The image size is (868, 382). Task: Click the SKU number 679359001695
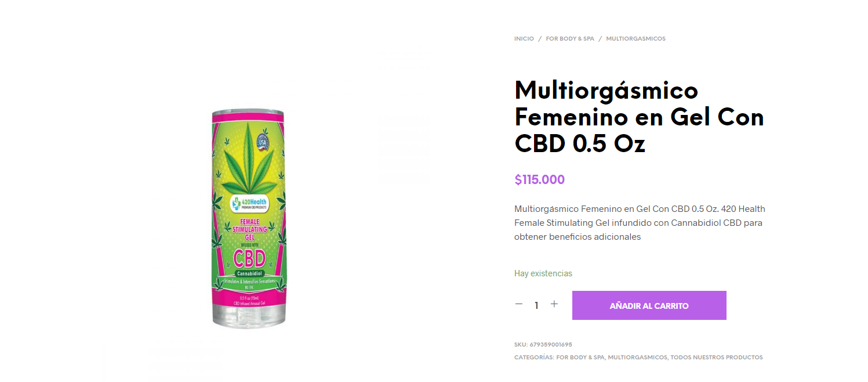550,345
